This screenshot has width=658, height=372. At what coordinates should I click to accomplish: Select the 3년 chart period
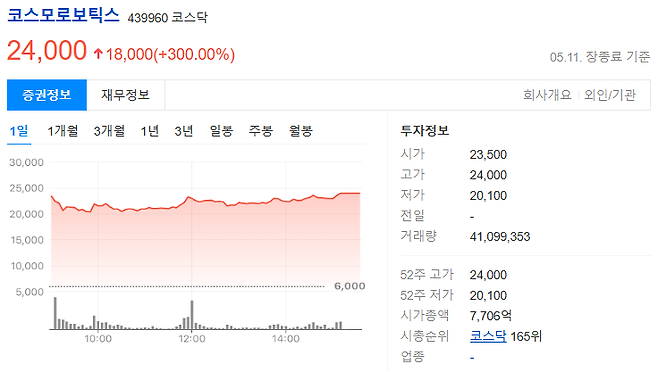184,131
